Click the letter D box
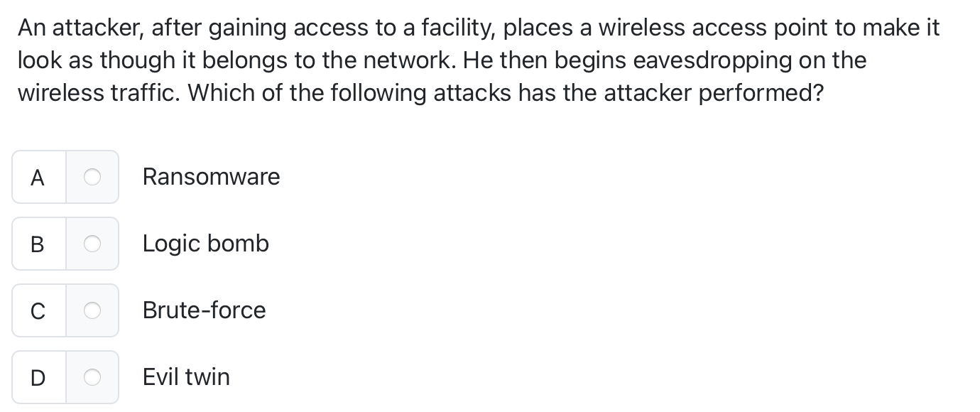980x412 pixels. click(38, 377)
